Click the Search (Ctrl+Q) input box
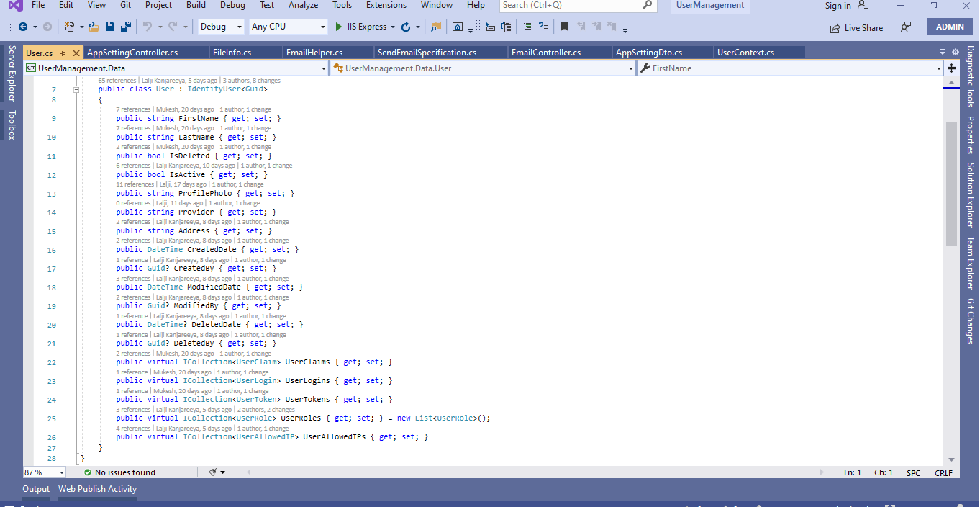The width and height of the screenshot is (980, 507). pos(579,6)
